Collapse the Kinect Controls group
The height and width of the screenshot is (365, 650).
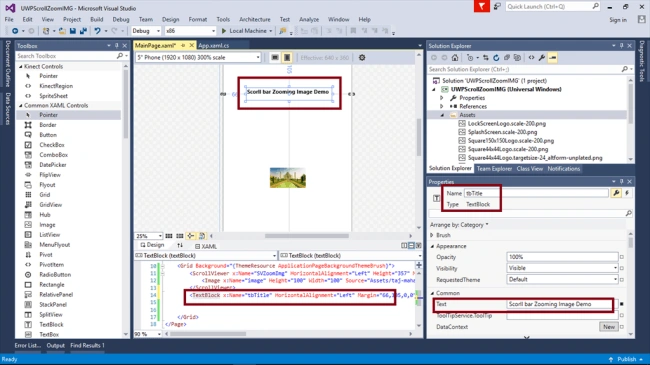tap(21, 66)
